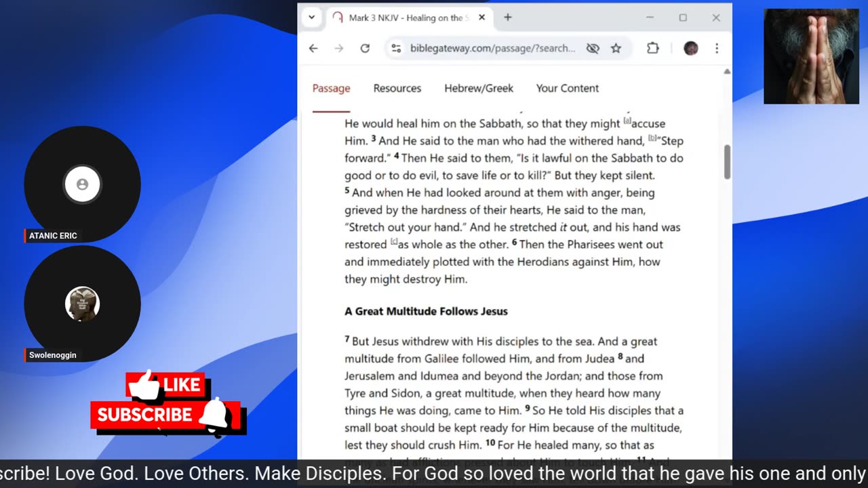Click the page scrollbar thumb

tap(727, 162)
